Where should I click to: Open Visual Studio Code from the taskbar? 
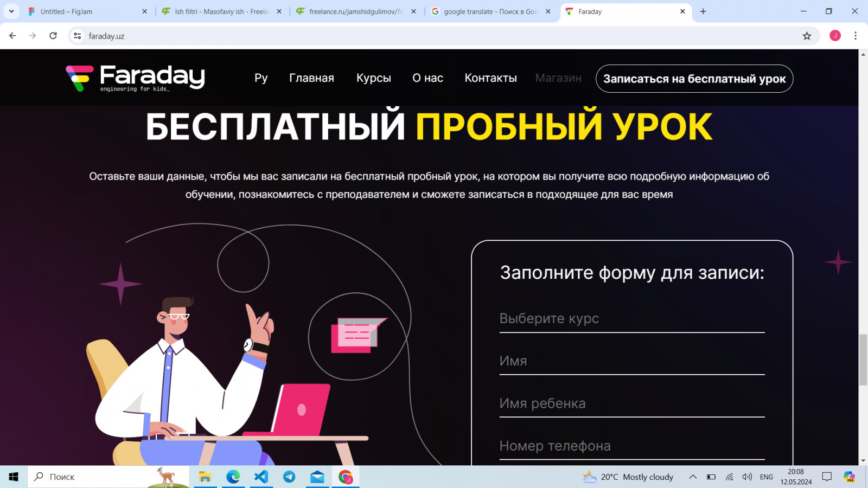click(261, 477)
